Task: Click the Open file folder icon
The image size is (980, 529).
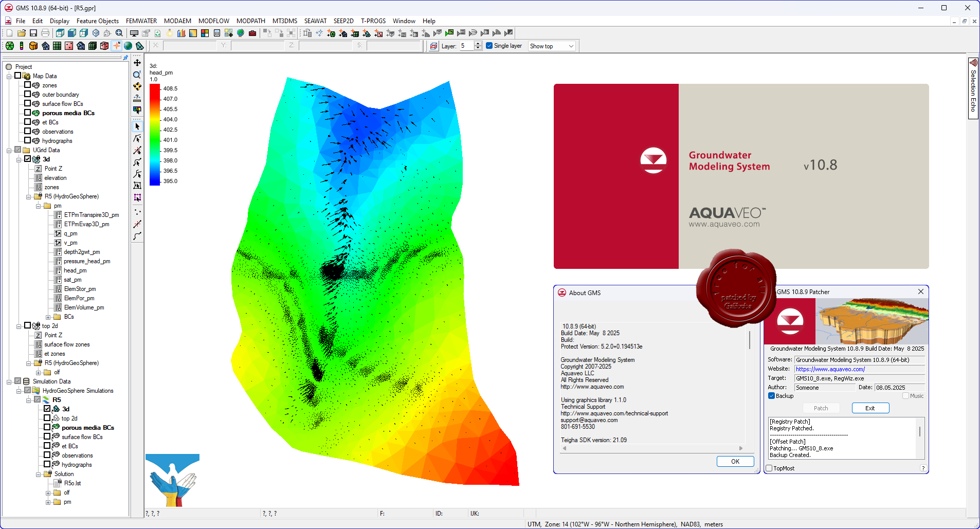Action: tap(22, 33)
